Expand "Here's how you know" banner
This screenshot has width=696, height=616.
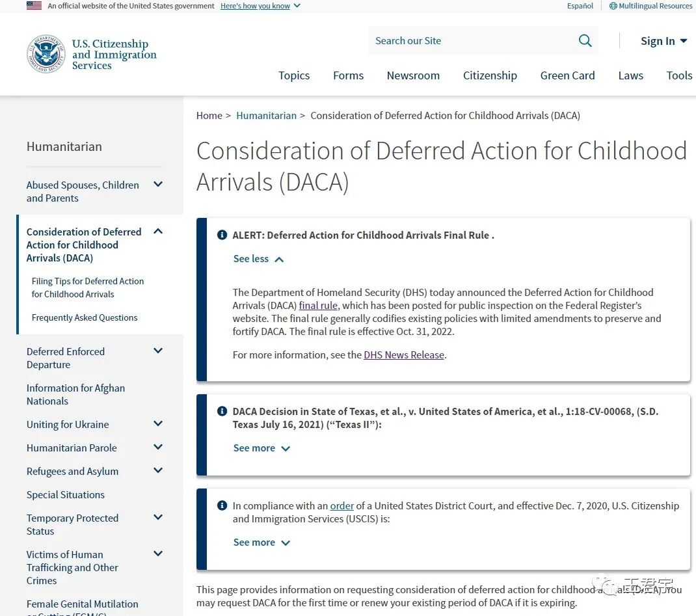click(x=260, y=6)
